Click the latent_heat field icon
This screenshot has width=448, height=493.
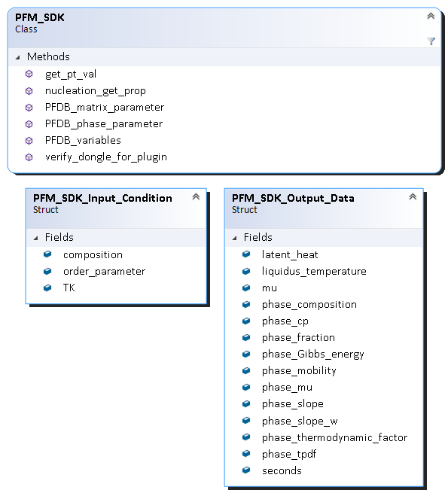pyautogui.click(x=246, y=254)
